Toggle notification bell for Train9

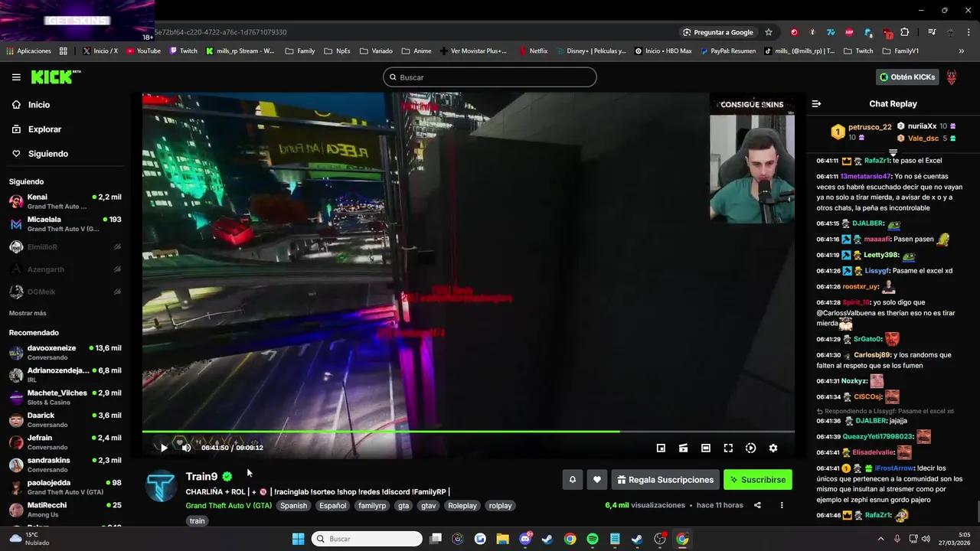tap(572, 480)
